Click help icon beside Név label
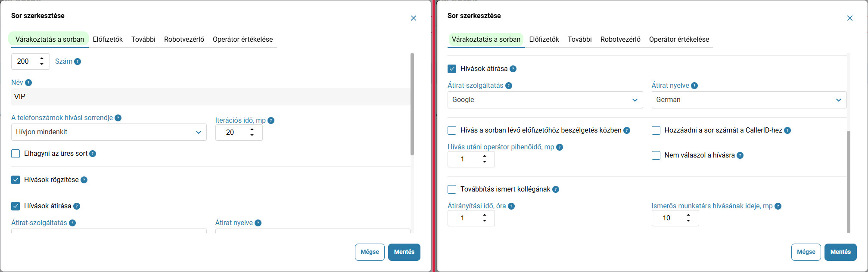Screen dimensions: 868x272 (x=28, y=83)
